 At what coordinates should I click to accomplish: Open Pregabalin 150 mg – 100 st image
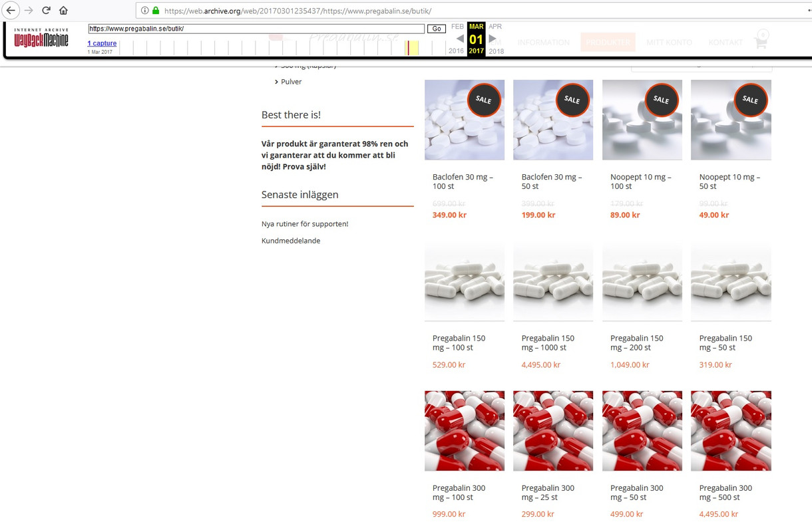tap(465, 282)
